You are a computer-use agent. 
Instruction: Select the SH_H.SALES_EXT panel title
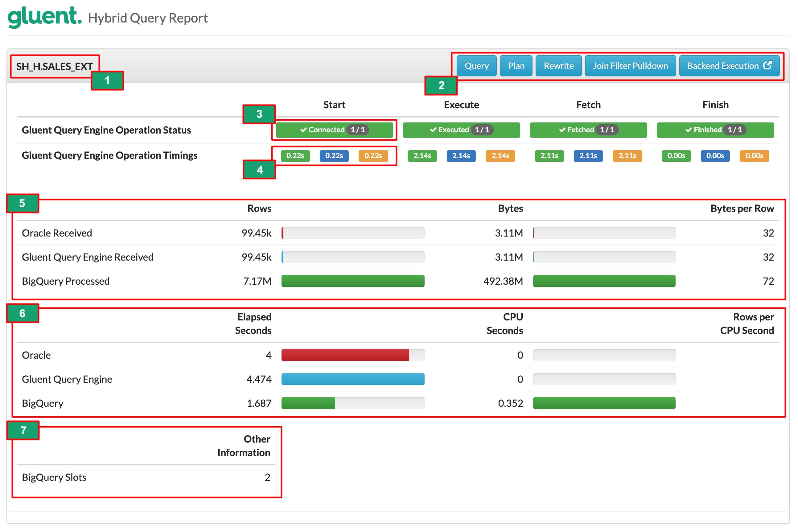(x=55, y=67)
